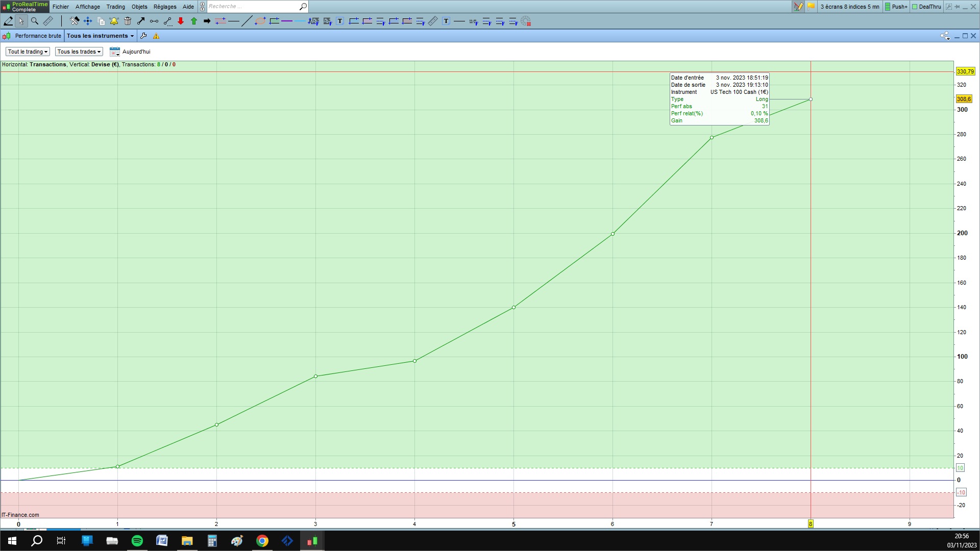
Task: Open the 'Tous les instruments' dropdown
Action: tap(100, 36)
